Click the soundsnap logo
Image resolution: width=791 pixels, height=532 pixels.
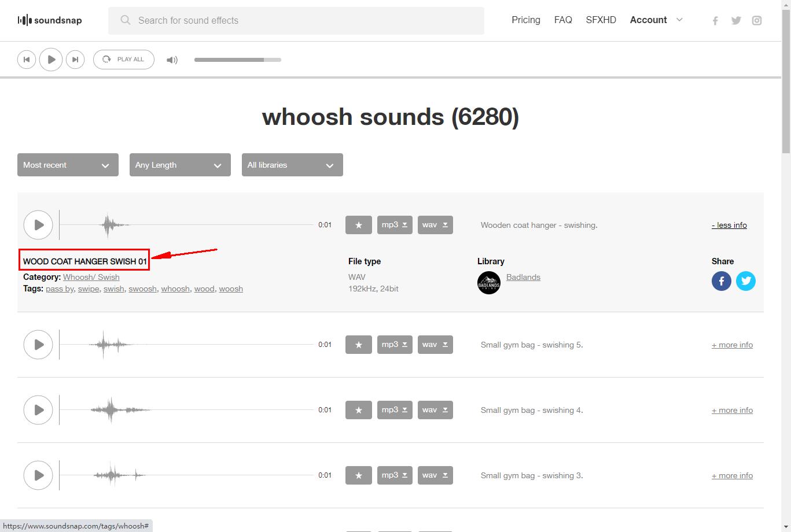[x=50, y=20]
